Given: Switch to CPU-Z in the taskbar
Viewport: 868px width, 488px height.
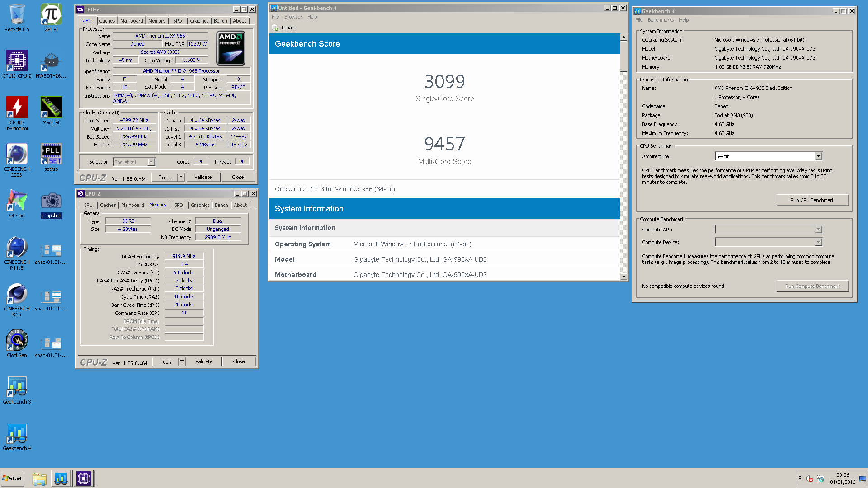Looking at the screenshot, I should click(x=84, y=479).
